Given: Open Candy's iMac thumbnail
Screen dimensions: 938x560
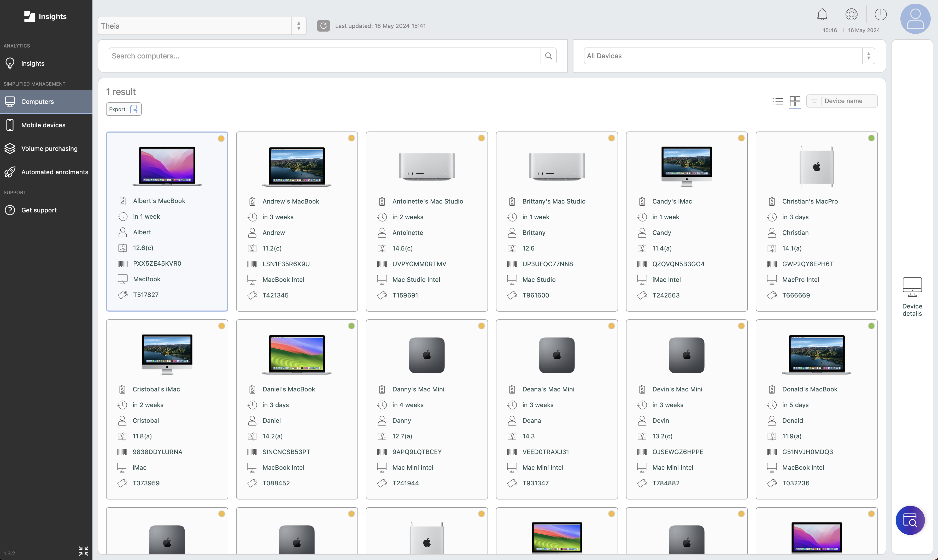Looking at the screenshot, I should click(x=687, y=166).
